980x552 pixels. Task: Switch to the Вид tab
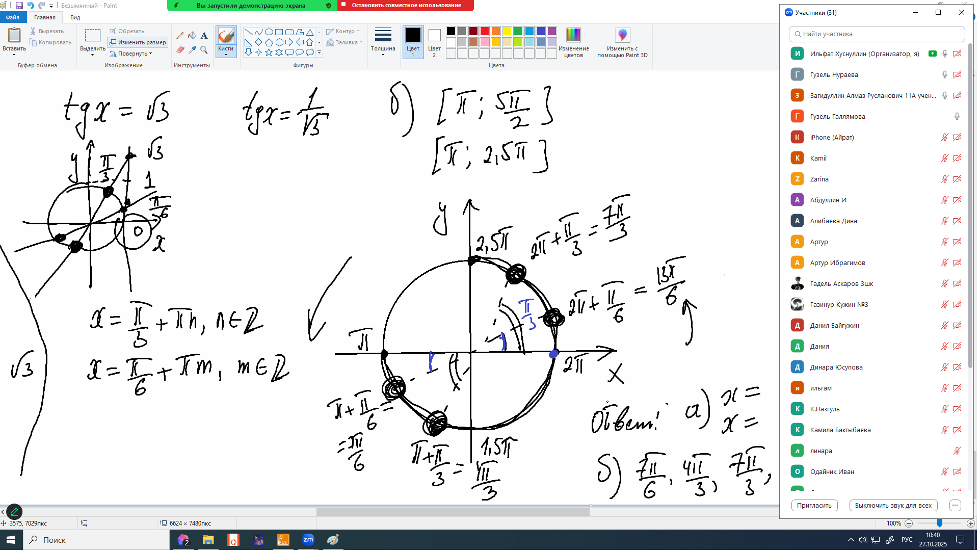coord(75,17)
